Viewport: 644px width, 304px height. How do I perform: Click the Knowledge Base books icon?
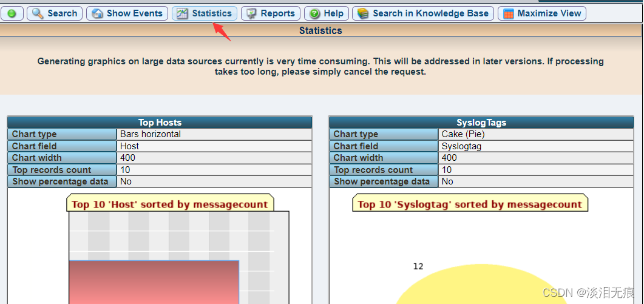tap(363, 13)
